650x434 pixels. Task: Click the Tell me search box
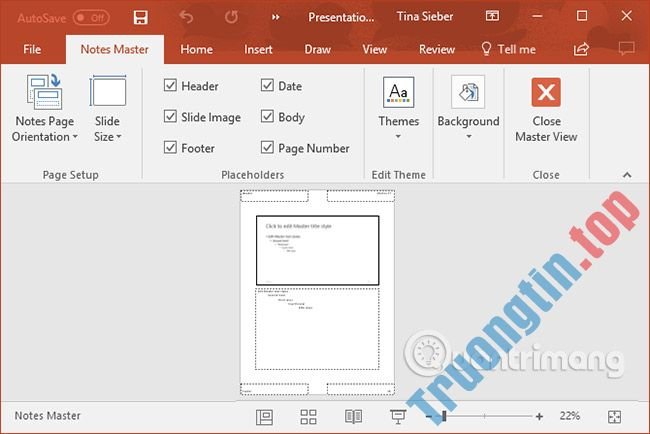click(509, 49)
